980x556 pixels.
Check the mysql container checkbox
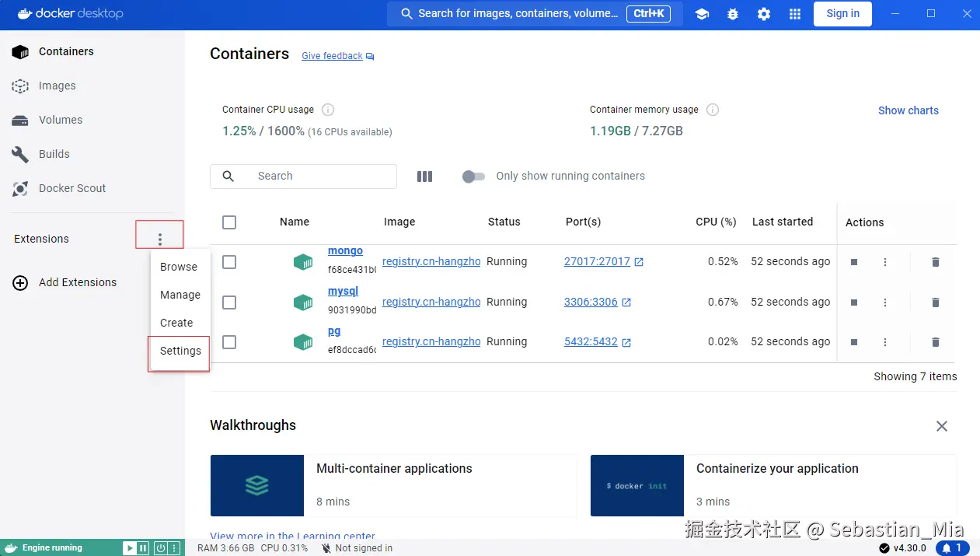(229, 302)
